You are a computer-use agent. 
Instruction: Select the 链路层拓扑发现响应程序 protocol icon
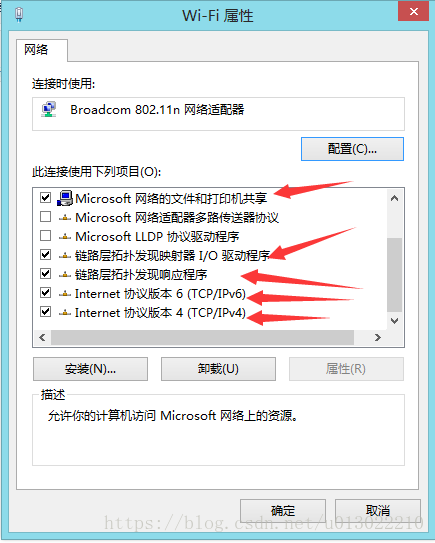(x=65, y=275)
